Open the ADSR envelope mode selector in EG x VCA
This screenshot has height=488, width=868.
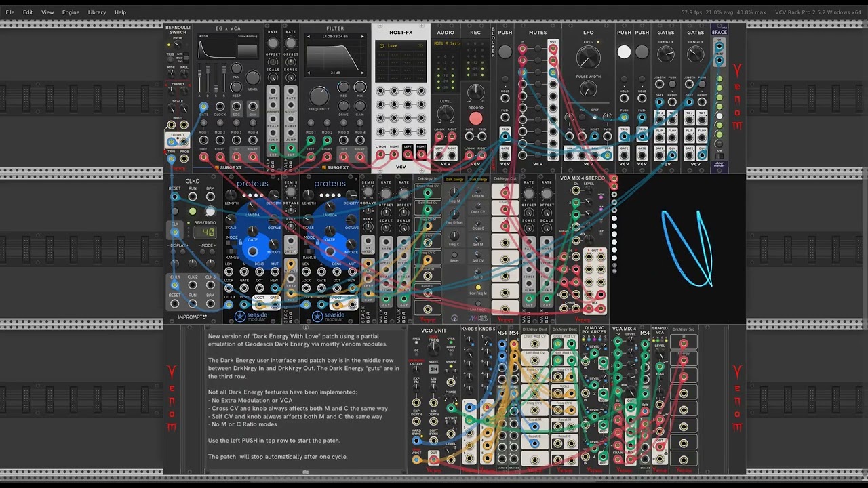pos(204,36)
